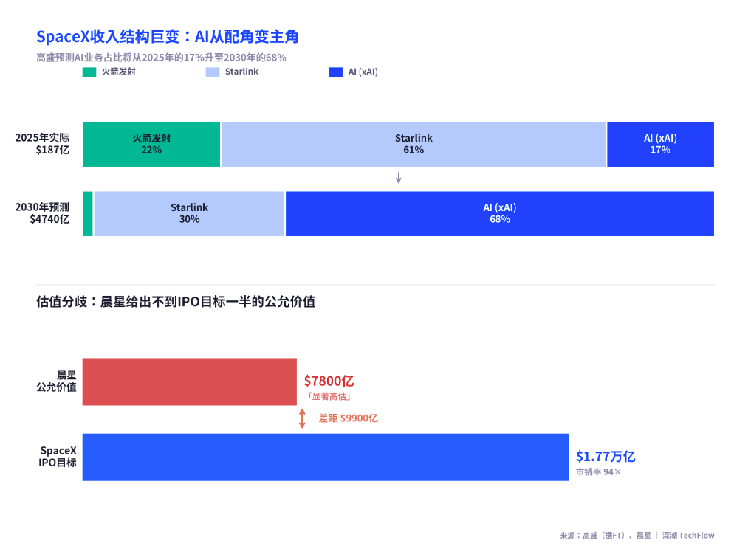Select the 2025 Starlink 61% bar segment
The width and height of the screenshot is (734, 560).
click(x=414, y=144)
